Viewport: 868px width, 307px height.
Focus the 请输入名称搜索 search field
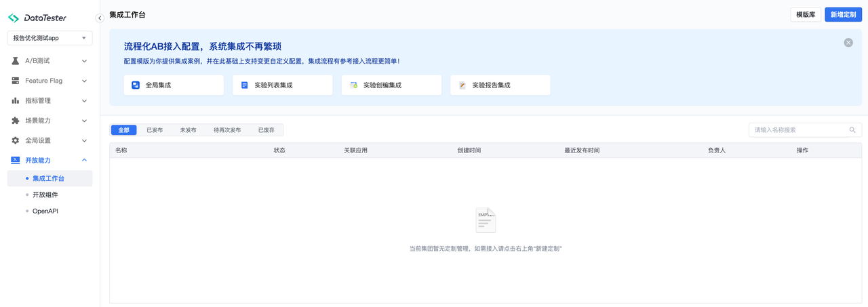(x=806, y=130)
